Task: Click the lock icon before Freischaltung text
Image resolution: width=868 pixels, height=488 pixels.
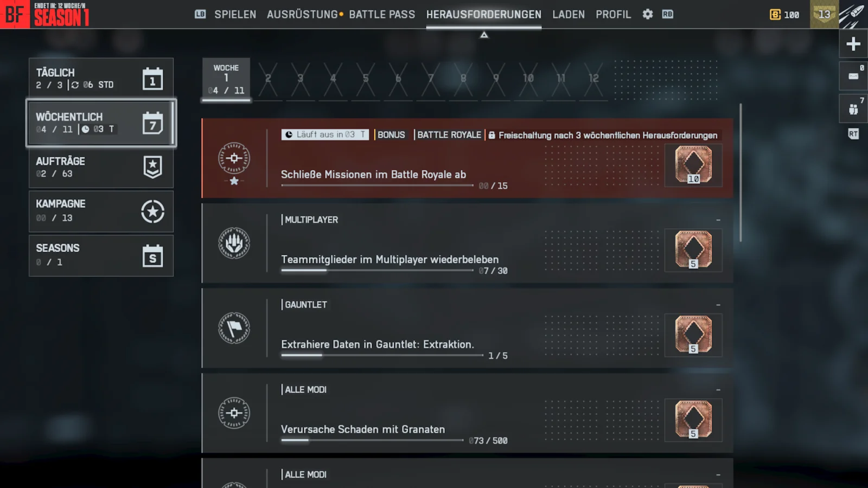Action: click(492, 135)
